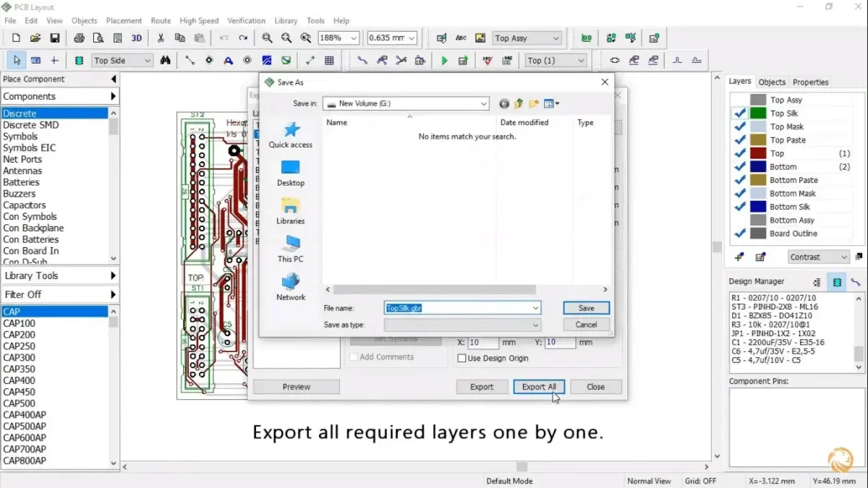Select the grid table toolbar icon
This screenshot has height=488, width=868.
329,61
